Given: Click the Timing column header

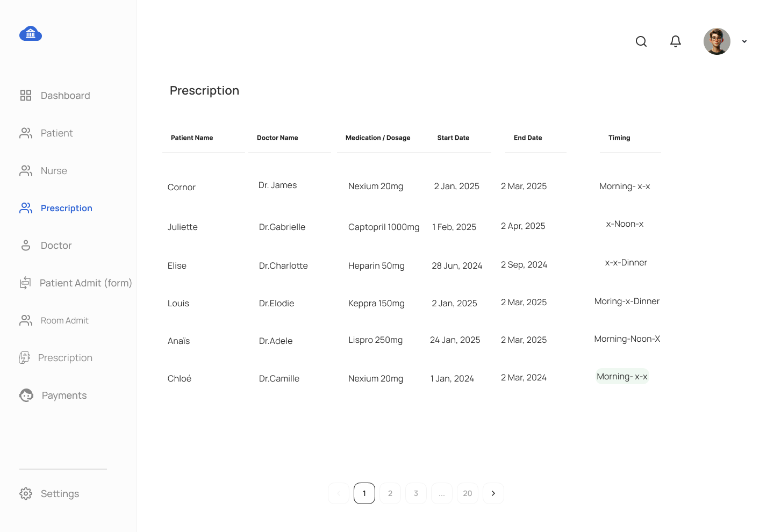Looking at the screenshot, I should click(x=619, y=138).
